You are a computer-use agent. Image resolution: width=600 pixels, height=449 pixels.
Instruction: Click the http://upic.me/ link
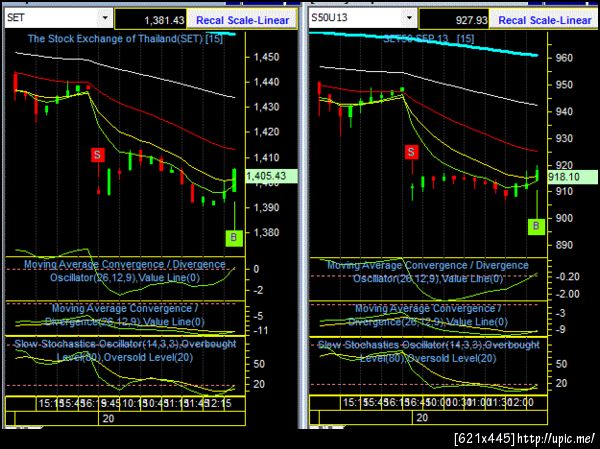point(557,438)
